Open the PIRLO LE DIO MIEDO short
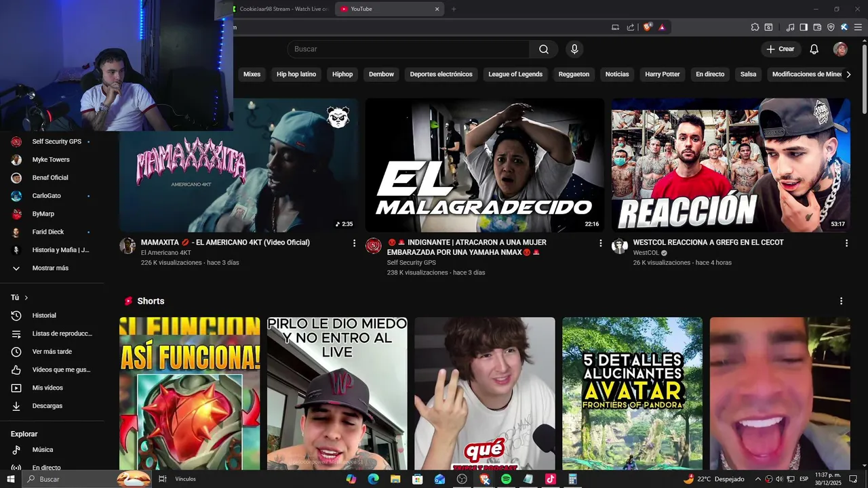 [337, 394]
